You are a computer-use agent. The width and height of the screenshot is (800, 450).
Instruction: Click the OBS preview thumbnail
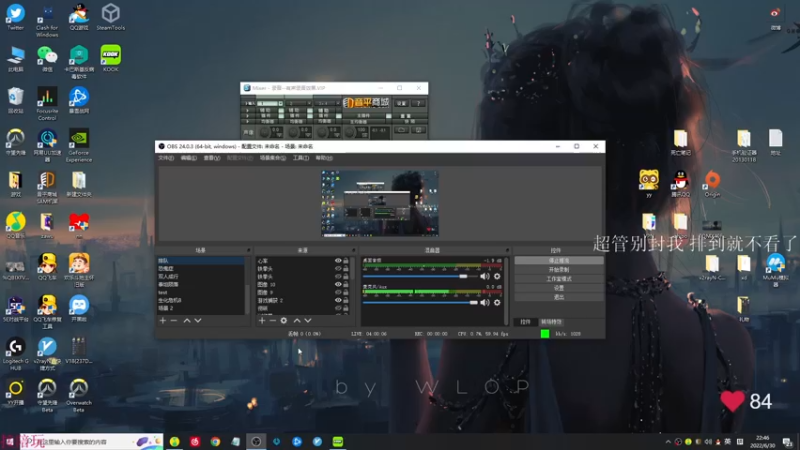click(x=380, y=204)
